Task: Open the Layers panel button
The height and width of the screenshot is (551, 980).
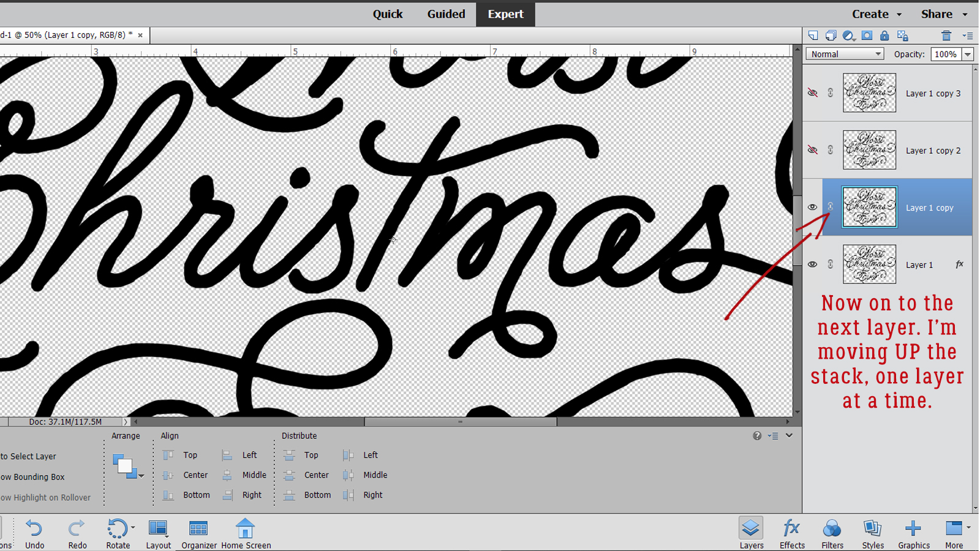Action: click(752, 534)
